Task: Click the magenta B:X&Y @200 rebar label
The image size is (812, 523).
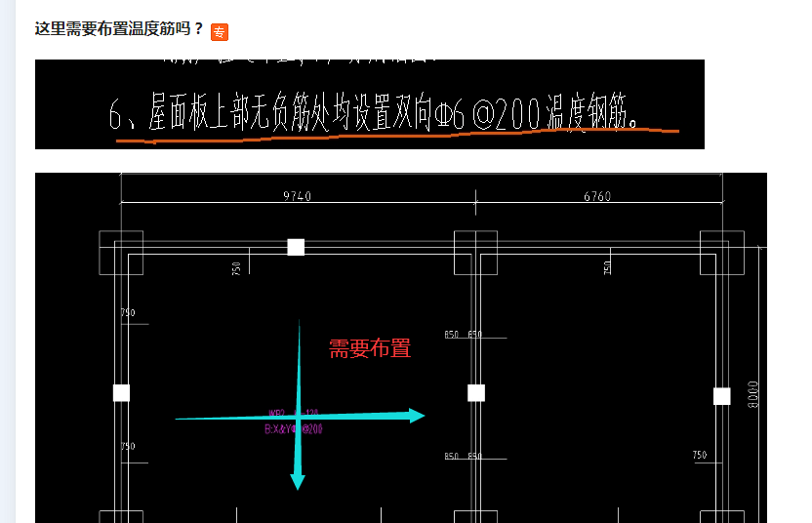Action: point(294,428)
